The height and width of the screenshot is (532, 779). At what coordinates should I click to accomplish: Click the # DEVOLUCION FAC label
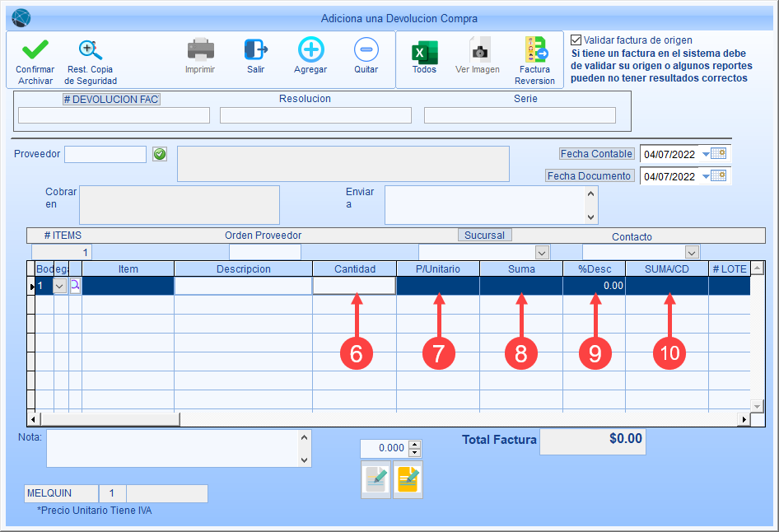(x=111, y=100)
